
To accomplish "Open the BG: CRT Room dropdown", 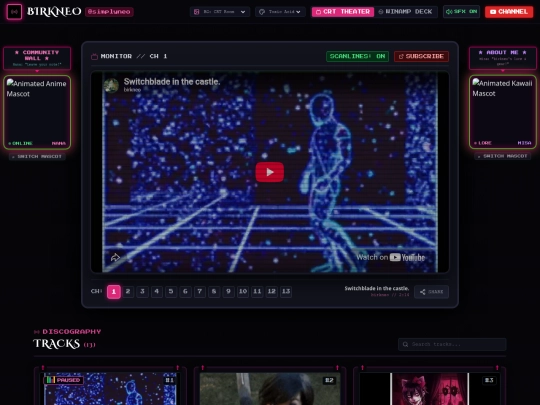I will tap(220, 12).
